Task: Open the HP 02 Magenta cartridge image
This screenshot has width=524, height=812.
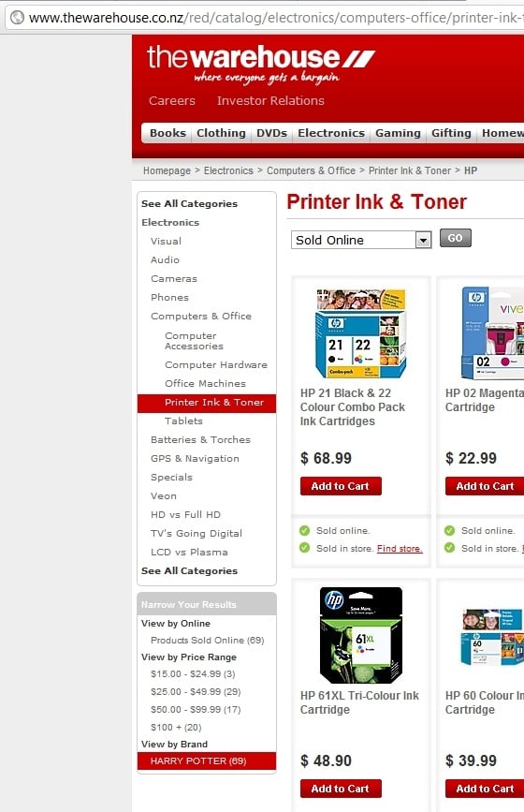Action: click(492, 333)
